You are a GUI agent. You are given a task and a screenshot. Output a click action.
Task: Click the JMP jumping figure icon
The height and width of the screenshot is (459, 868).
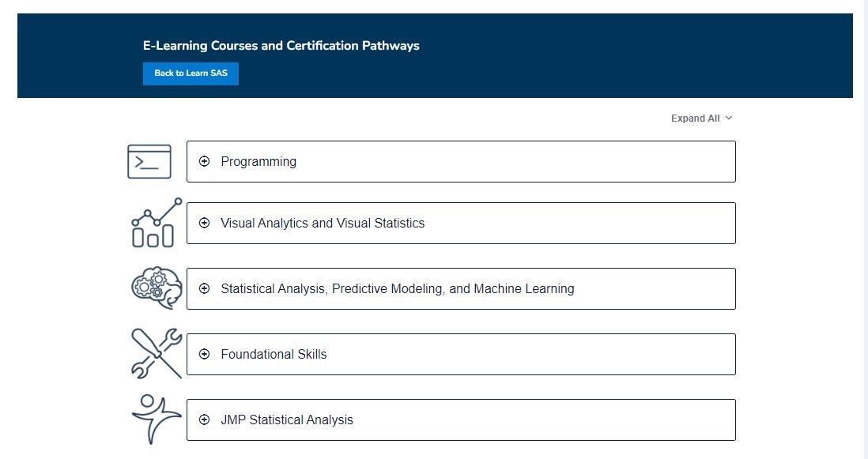pyautogui.click(x=156, y=419)
